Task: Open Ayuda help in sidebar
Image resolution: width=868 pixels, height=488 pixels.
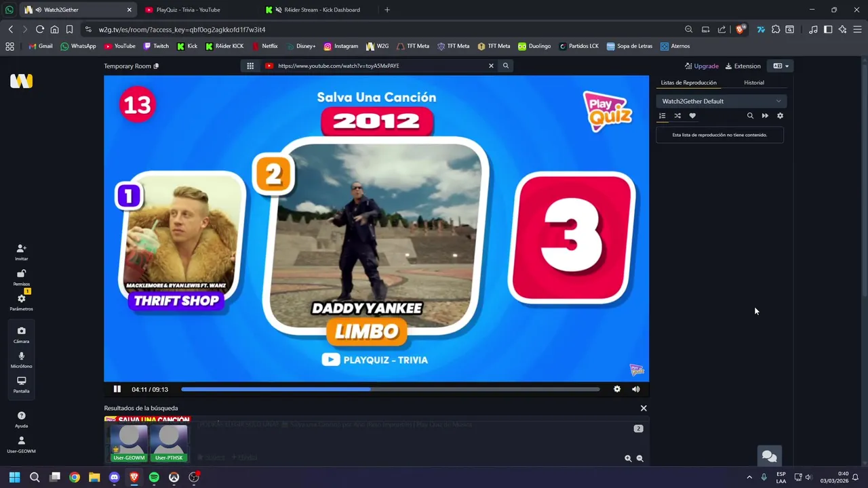Action: (x=21, y=419)
